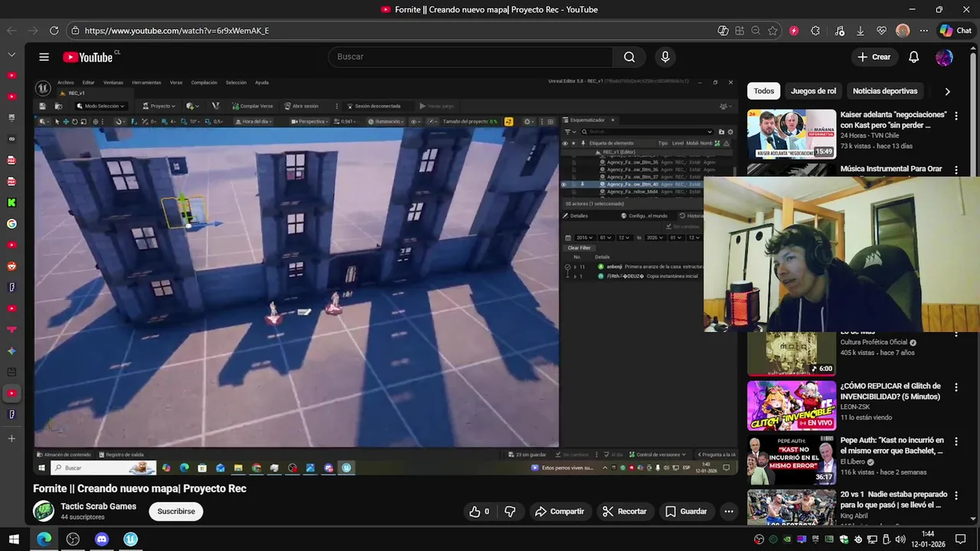Click the Compartir button
980x551 pixels.
560,511
